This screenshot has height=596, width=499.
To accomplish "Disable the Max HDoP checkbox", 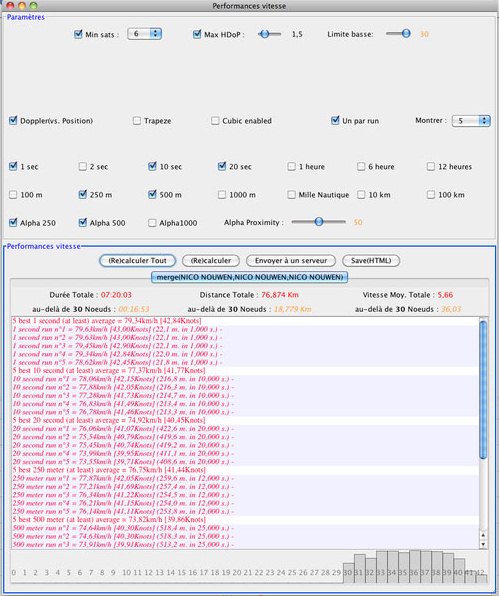I will 197,34.
